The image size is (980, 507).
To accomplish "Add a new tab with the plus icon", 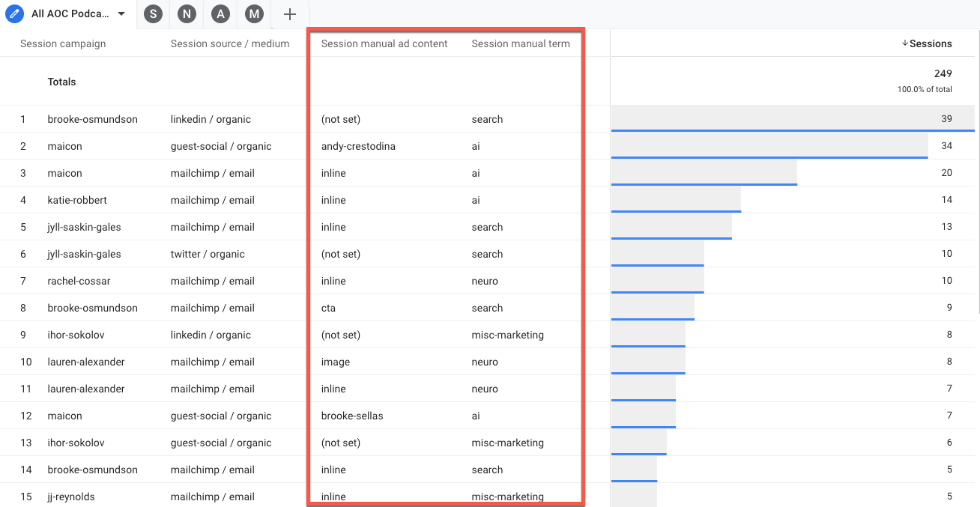I will pos(290,14).
